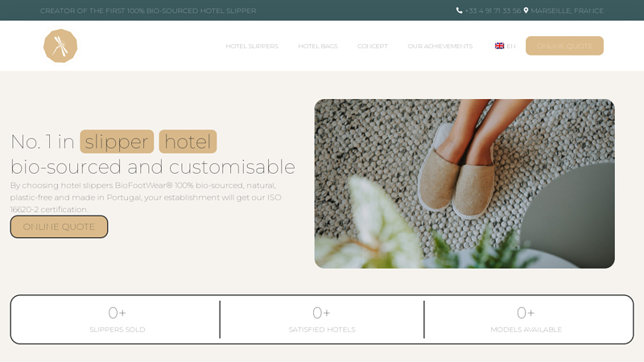
Task: Click the location pin icon
Action: click(526, 10)
